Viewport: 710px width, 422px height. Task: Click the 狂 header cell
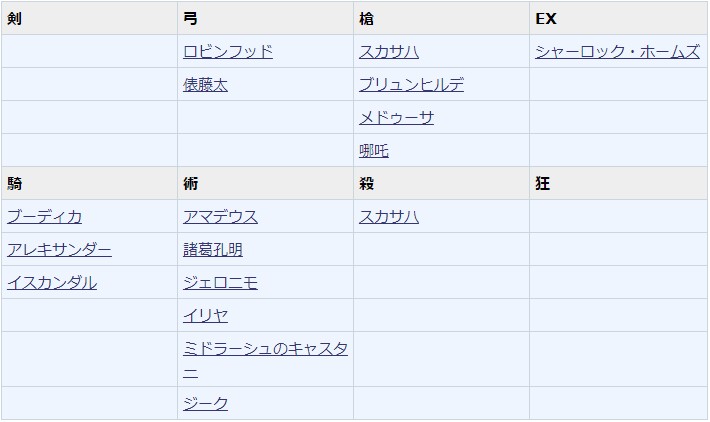pyautogui.click(x=618, y=184)
